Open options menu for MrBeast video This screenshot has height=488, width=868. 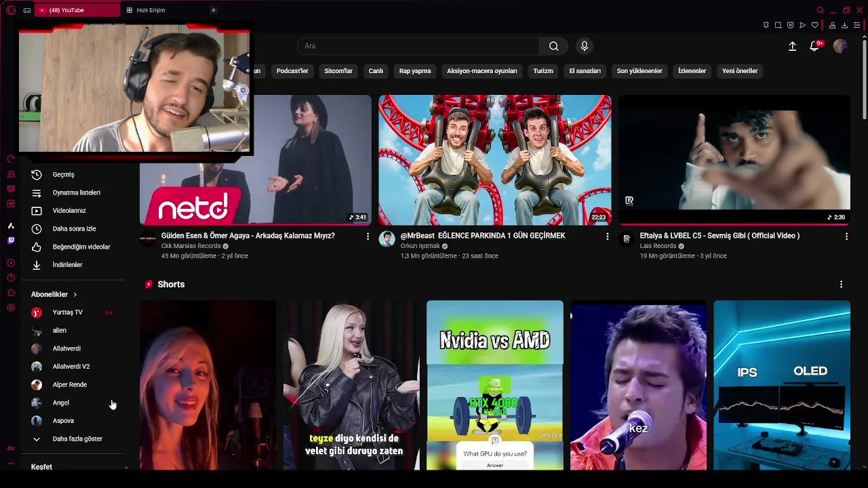607,236
